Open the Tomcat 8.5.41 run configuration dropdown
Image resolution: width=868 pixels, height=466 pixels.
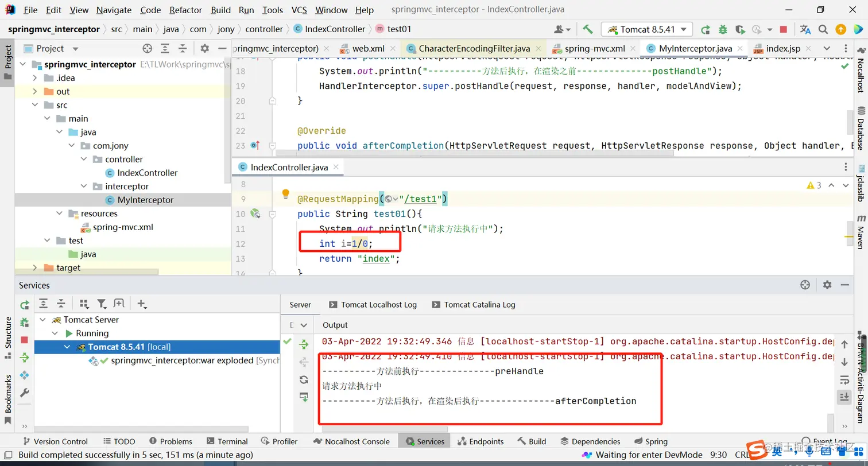point(647,29)
